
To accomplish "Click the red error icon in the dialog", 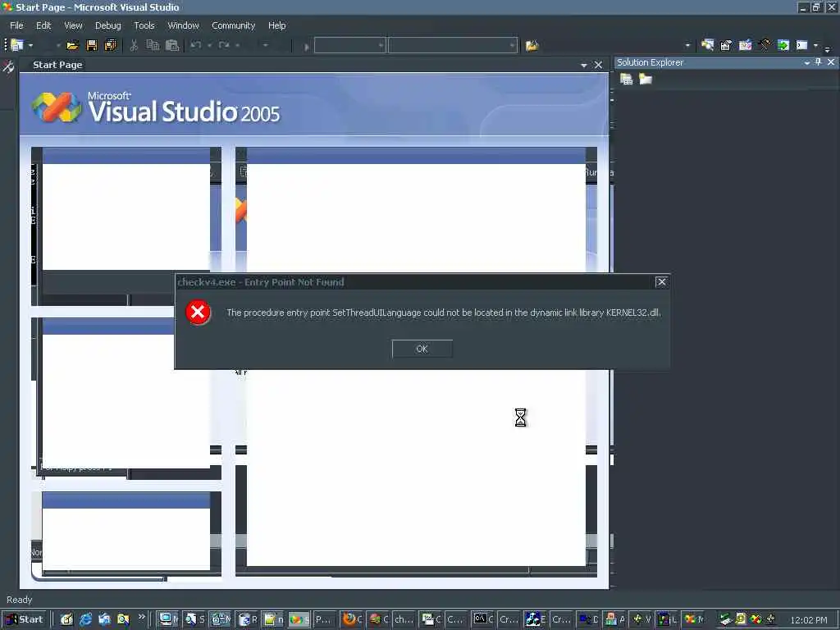I will (x=198, y=313).
